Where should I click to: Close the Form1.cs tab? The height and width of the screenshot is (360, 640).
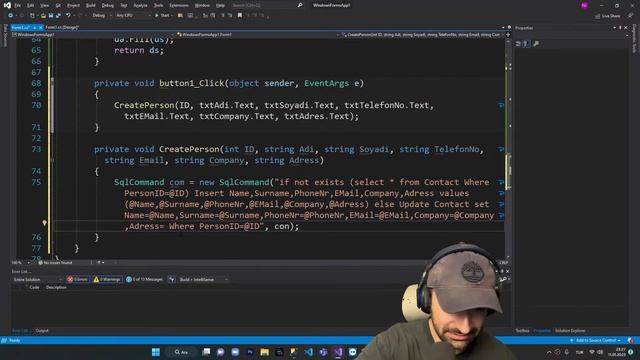tap(40, 27)
